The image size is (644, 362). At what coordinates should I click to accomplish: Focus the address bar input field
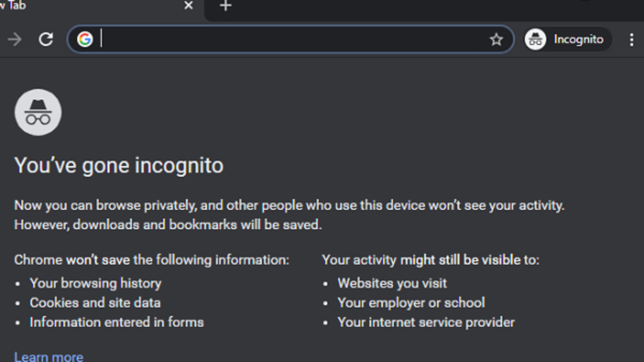pyautogui.click(x=290, y=39)
